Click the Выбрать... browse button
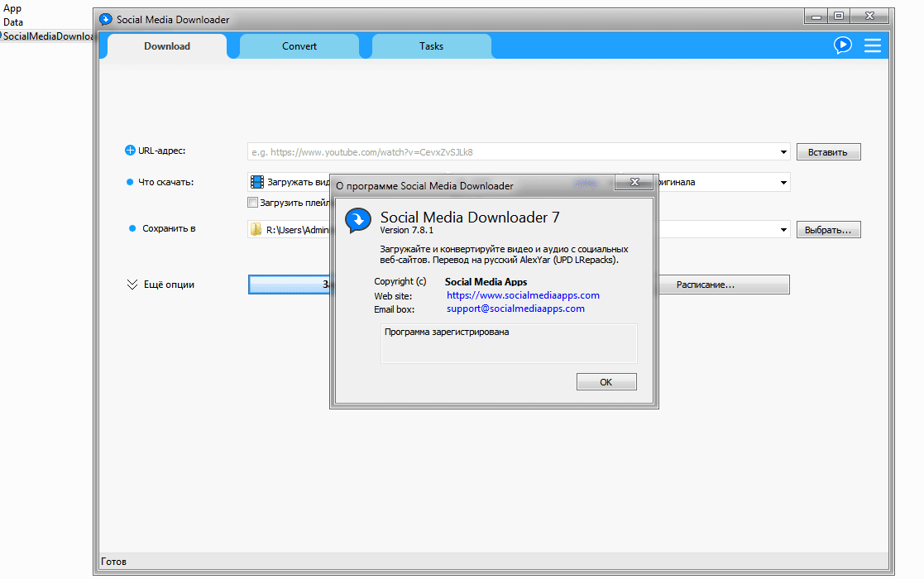This screenshot has width=924, height=579. (x=828, y=230)
